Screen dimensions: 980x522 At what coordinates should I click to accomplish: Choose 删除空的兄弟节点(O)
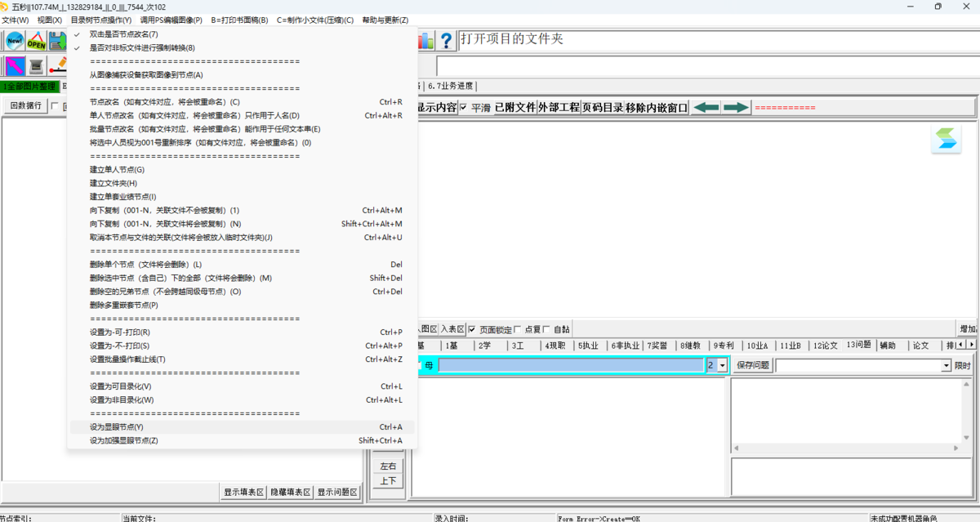243,292
